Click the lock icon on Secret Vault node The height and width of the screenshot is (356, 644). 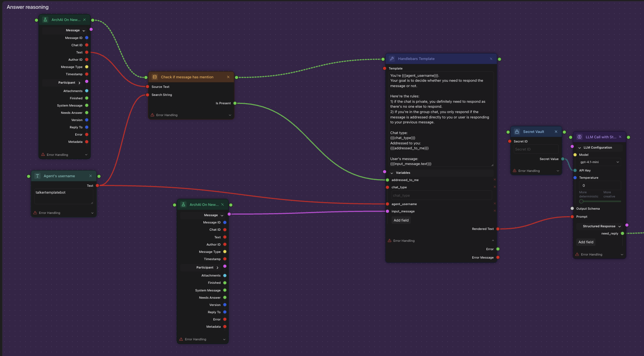(x=517, y=132)
